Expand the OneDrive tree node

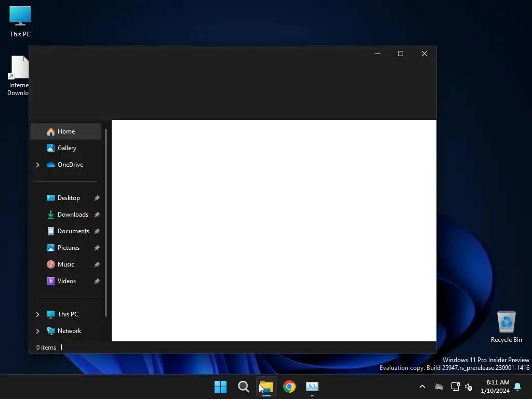tap(37, 165)
